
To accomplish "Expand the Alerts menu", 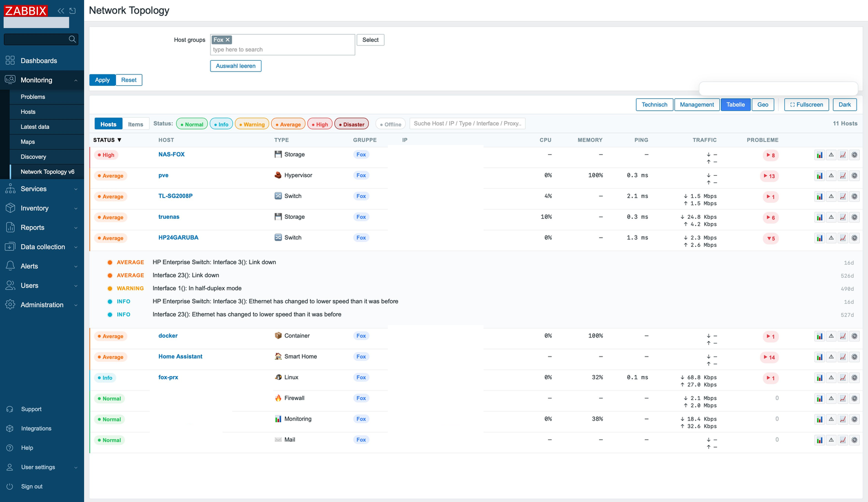I will point(42,266).
